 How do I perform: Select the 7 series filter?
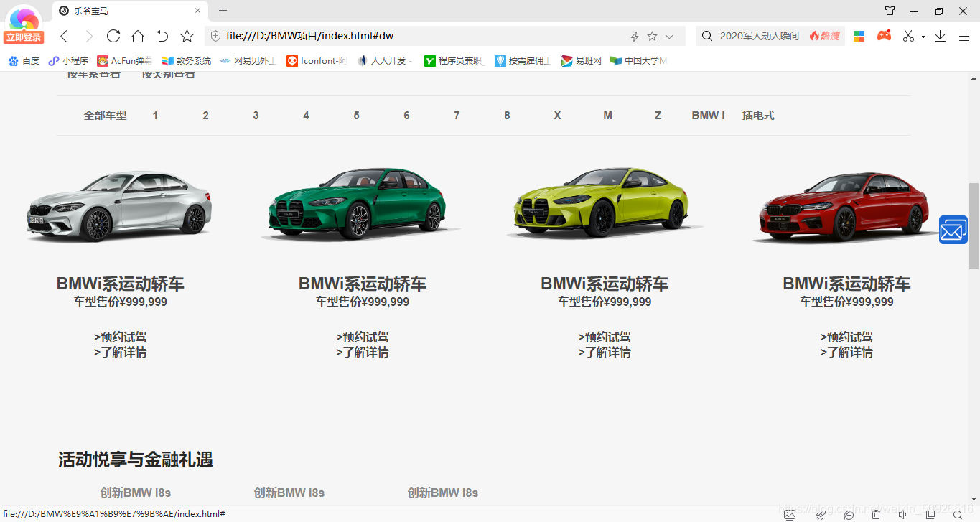click(457, 116)
